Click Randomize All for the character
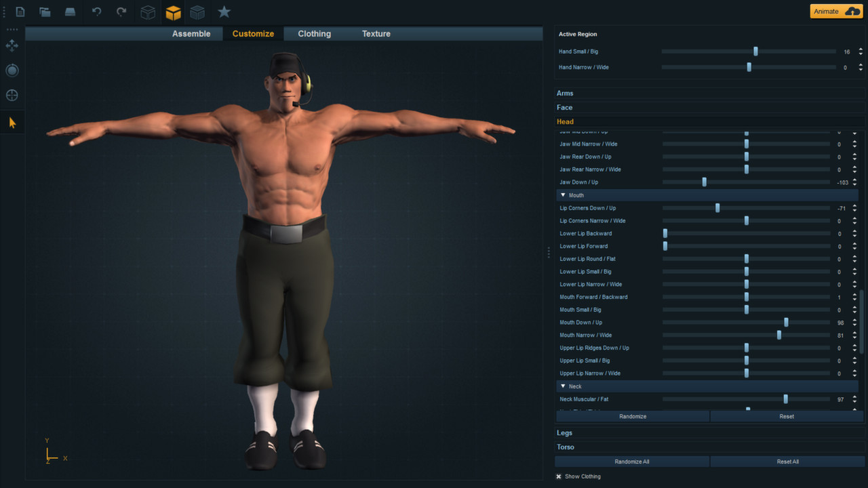Viewport: 868px width, 488px height. 631,461
